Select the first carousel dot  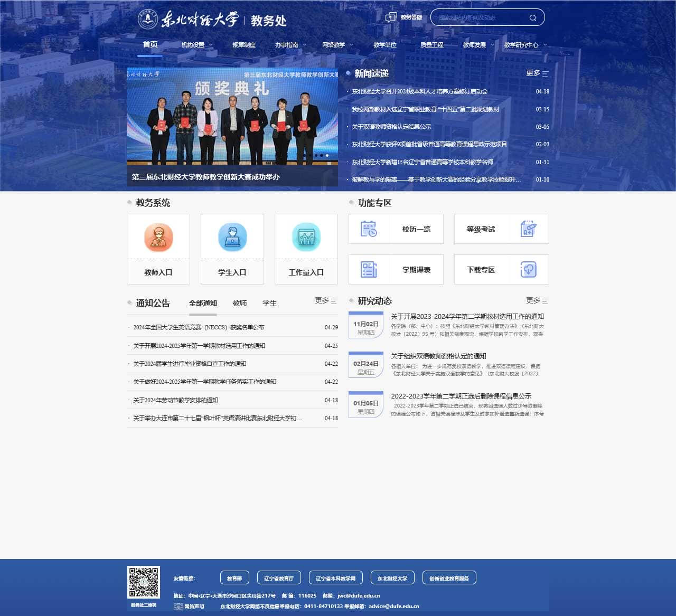tap(316, 155)
